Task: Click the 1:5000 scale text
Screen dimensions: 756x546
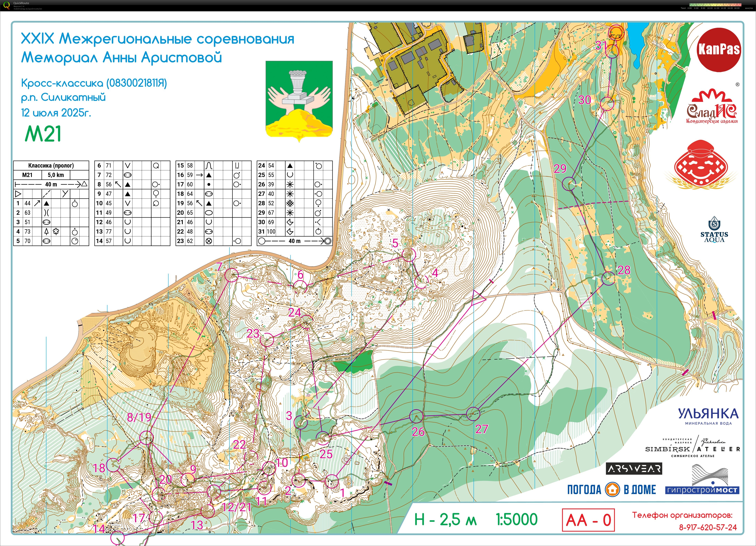Action: [x=517, y=519]
